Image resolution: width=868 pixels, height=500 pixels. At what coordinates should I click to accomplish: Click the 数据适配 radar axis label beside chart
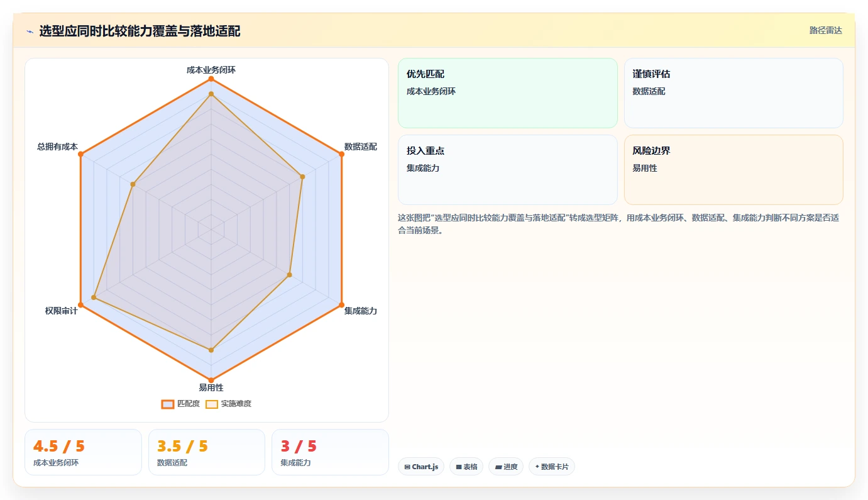point(361,147)
